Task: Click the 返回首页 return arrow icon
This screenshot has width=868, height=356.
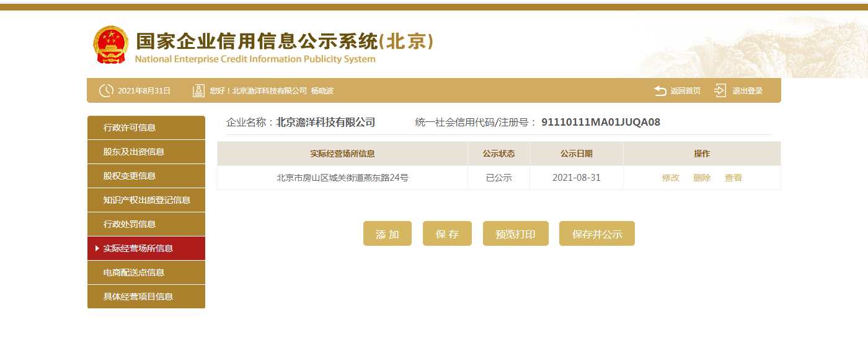Action: (x=660, y=90)
